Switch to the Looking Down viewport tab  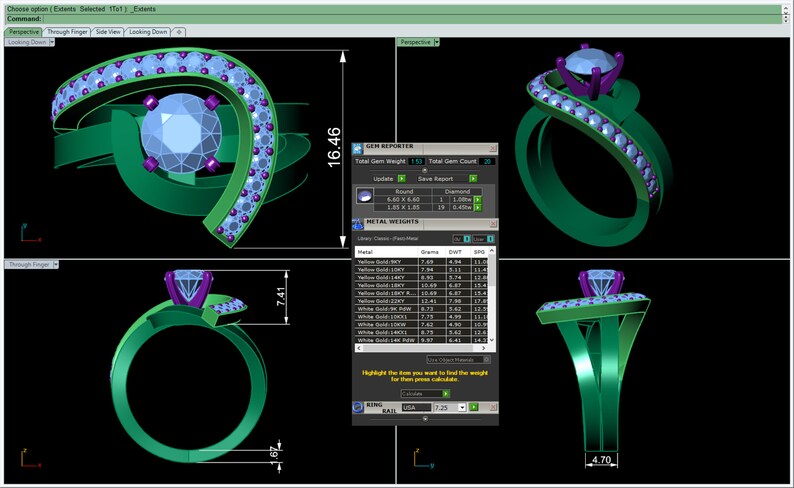148,32
